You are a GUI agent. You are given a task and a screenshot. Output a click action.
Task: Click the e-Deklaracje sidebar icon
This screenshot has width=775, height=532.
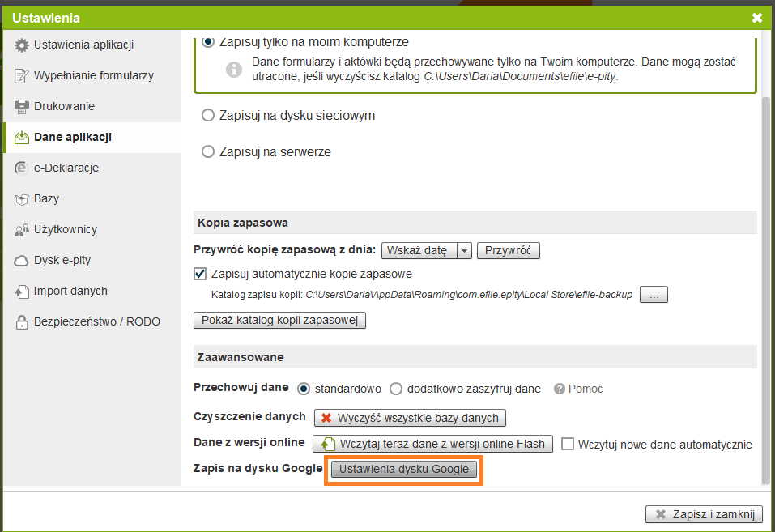tap(22, 168)
